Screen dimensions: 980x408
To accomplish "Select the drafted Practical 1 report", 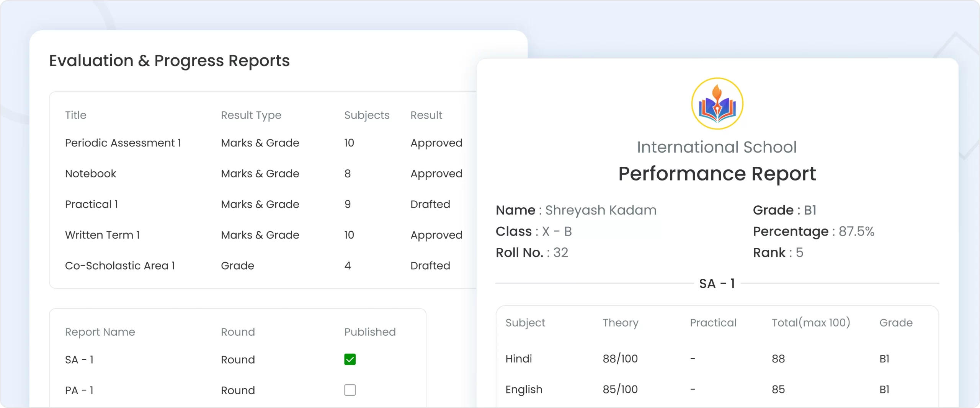I will (91, 204).
